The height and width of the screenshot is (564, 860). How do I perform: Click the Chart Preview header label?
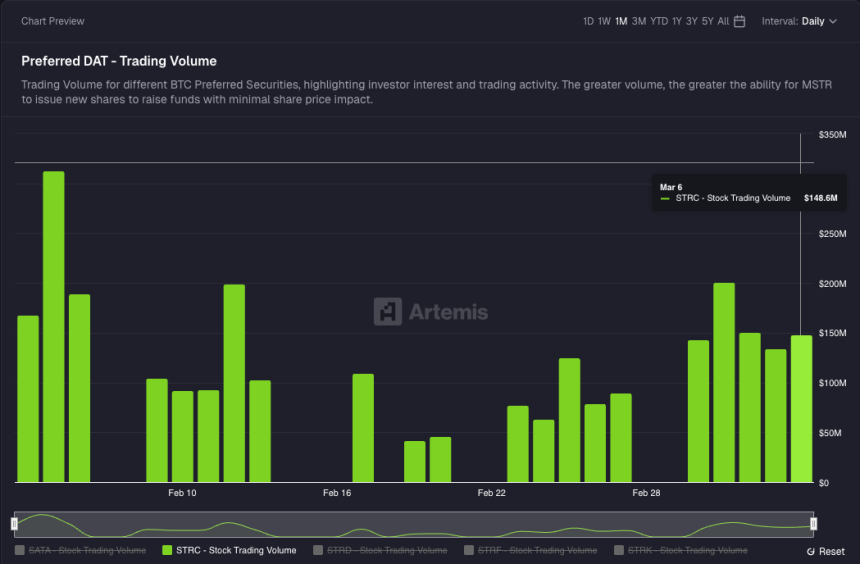click(x=53, y=21)
